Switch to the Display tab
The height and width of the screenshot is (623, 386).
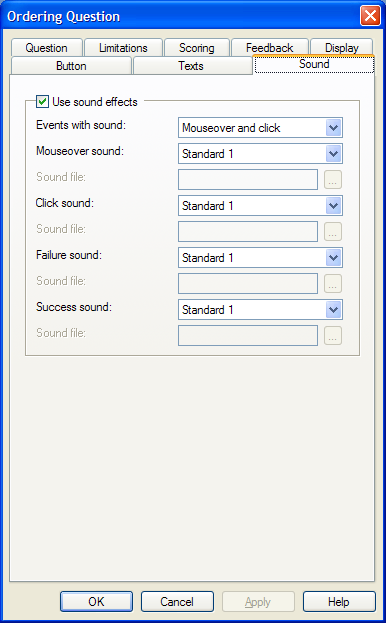click(342, 48)
